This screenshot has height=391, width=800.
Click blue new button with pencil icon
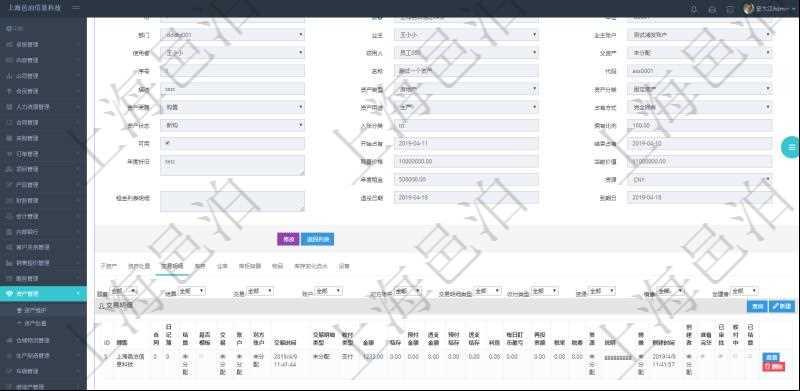coord(782,306)
